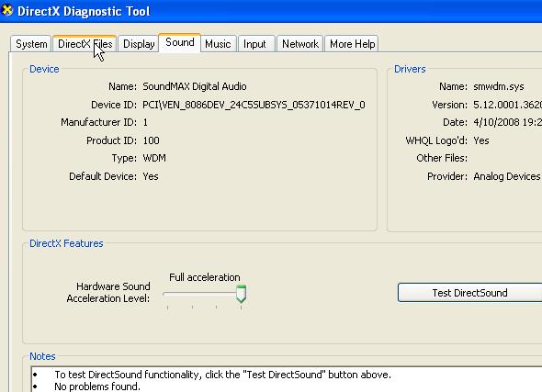Click the 'No problems found.' note
Viewport: 542px width, 392px height.
click(97, 386)
